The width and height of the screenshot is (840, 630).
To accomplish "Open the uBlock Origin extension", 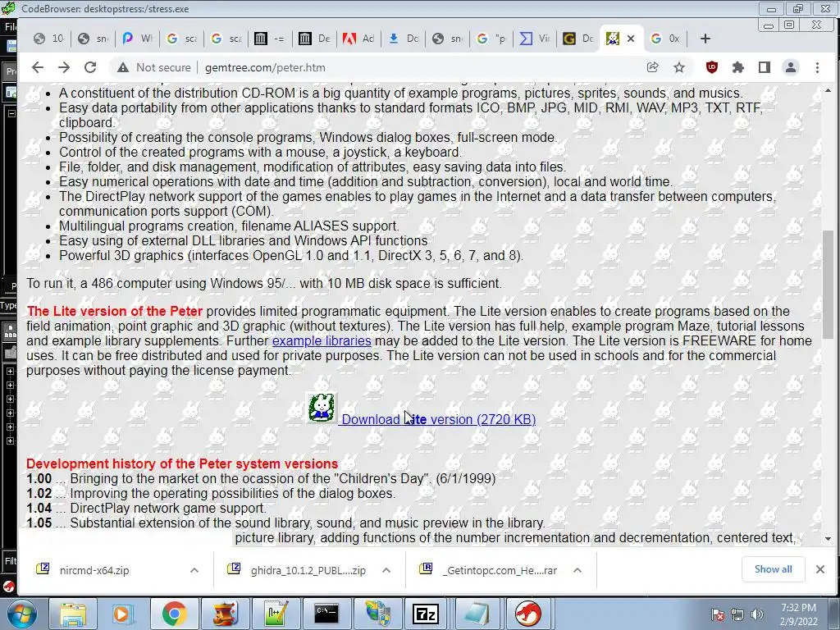I will (x=711, y=67).
